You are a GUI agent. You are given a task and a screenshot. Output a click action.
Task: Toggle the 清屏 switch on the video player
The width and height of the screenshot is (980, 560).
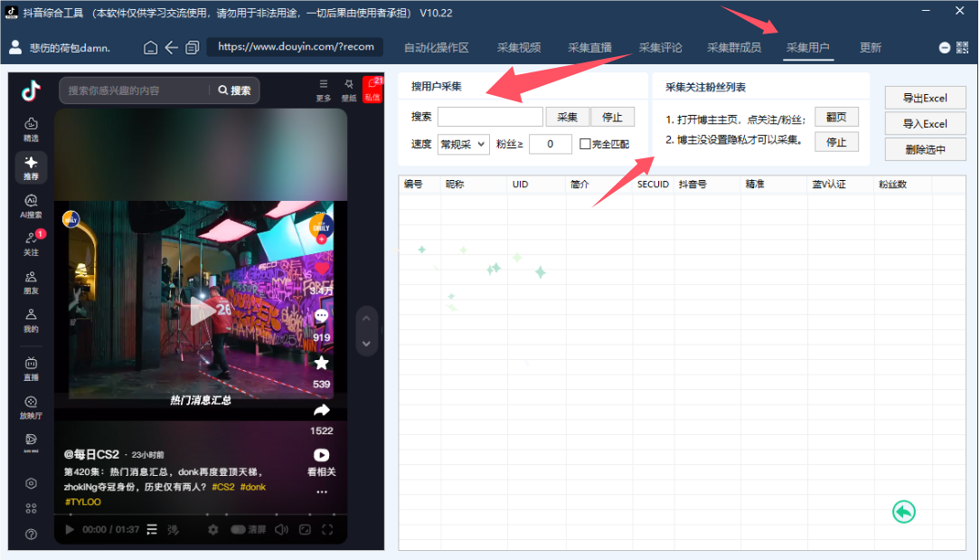239,529
